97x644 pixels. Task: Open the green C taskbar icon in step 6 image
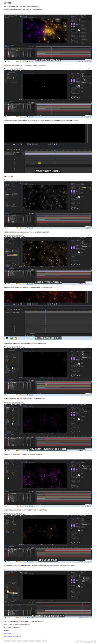click(11, 338)
